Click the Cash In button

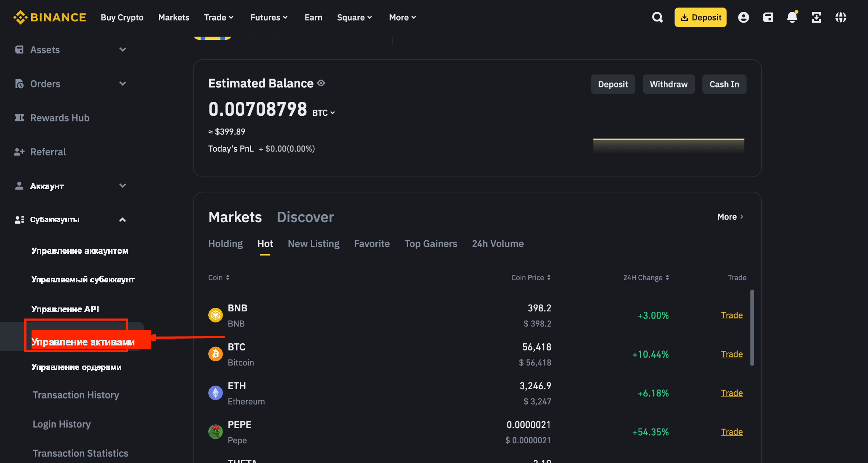(x=724, y=84)
